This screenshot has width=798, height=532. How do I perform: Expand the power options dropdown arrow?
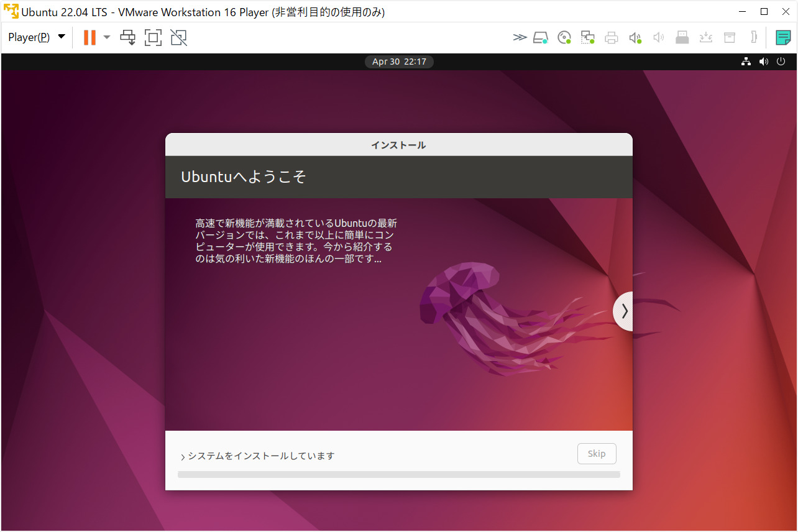(107, 37)
